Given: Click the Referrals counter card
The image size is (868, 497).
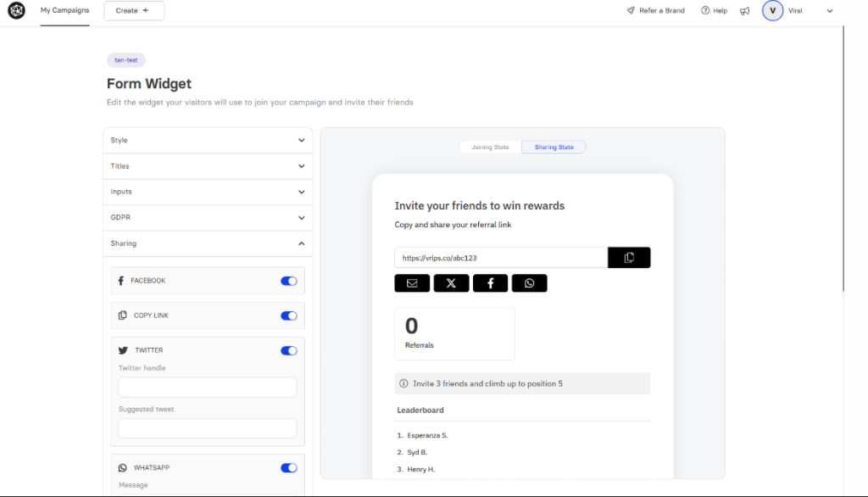Looking at the screenshot, I should tap(454, 333).
